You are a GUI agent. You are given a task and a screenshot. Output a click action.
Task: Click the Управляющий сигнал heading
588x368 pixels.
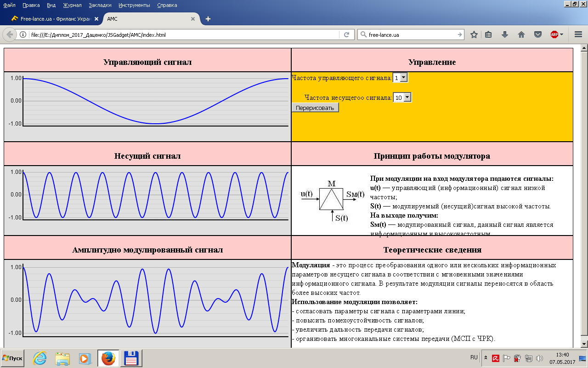pos(147,62)
